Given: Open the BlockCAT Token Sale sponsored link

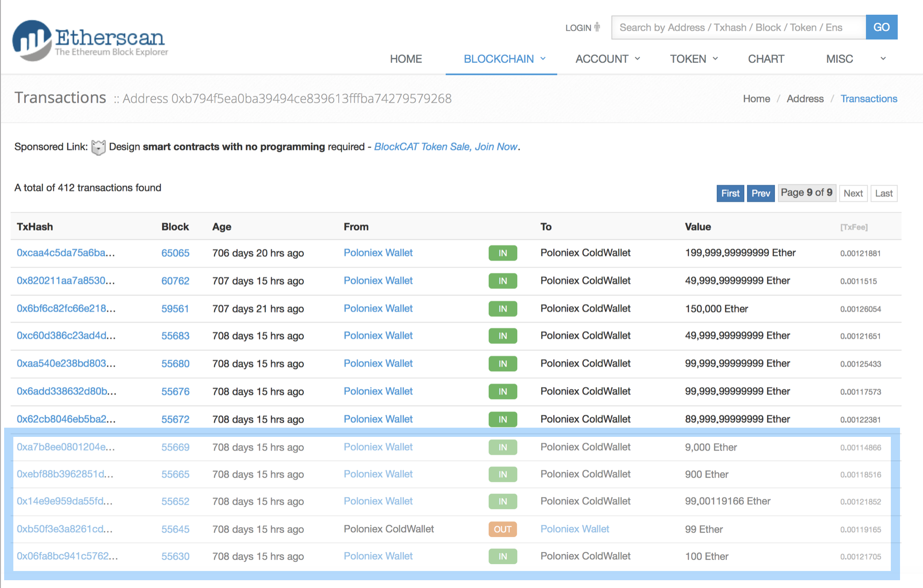Looking at the screenshot, I should (x=445, y=147).
